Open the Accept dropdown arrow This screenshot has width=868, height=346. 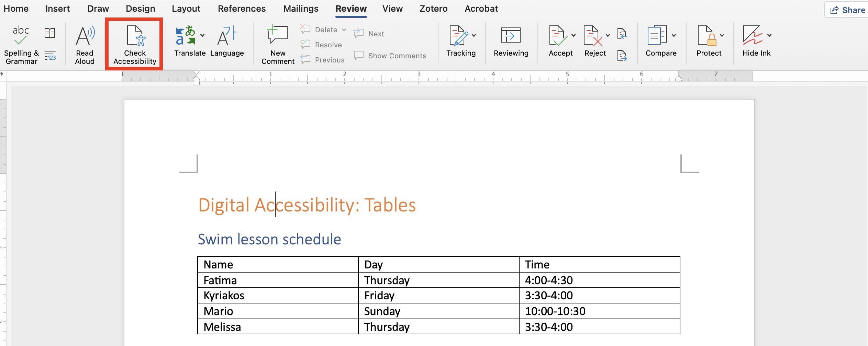573,35
